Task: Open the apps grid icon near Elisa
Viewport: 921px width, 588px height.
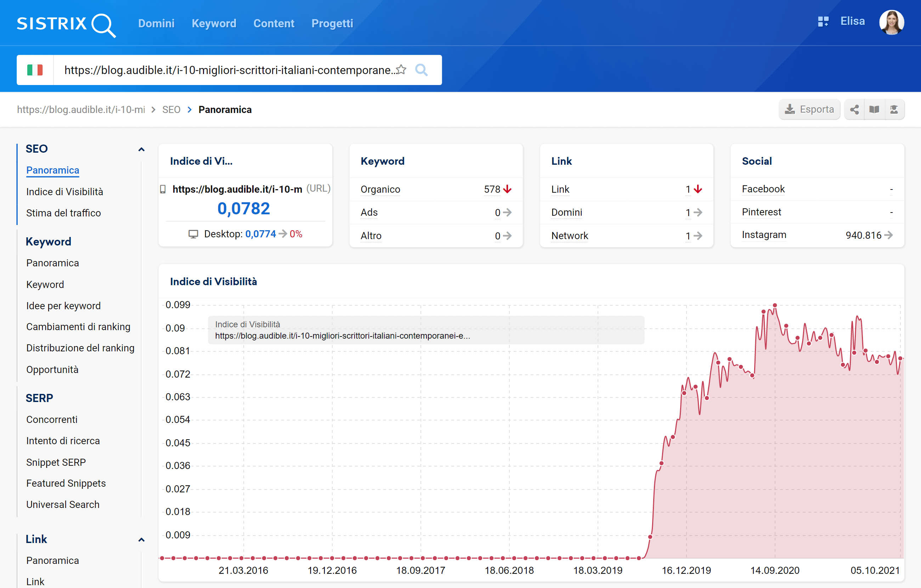Action: coord(823,21)
